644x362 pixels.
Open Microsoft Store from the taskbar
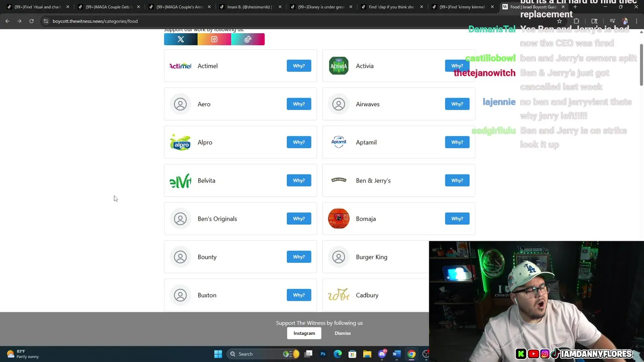coord(352,354)
